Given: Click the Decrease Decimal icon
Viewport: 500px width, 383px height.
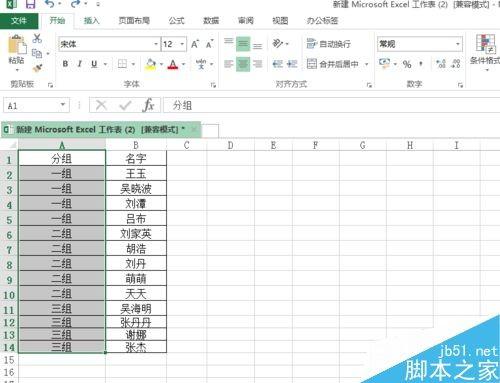Looking at the screenshot, I should [456, 64].
